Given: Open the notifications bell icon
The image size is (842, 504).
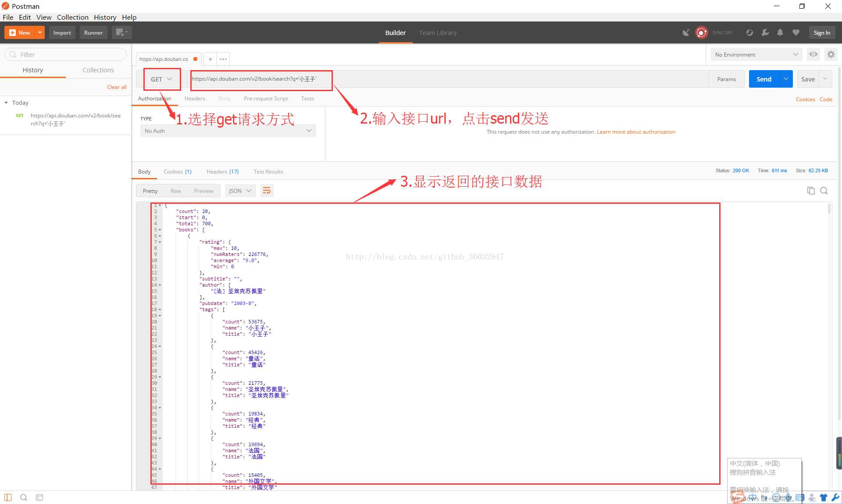Looking at the screenshot, I should pos(780,32).
